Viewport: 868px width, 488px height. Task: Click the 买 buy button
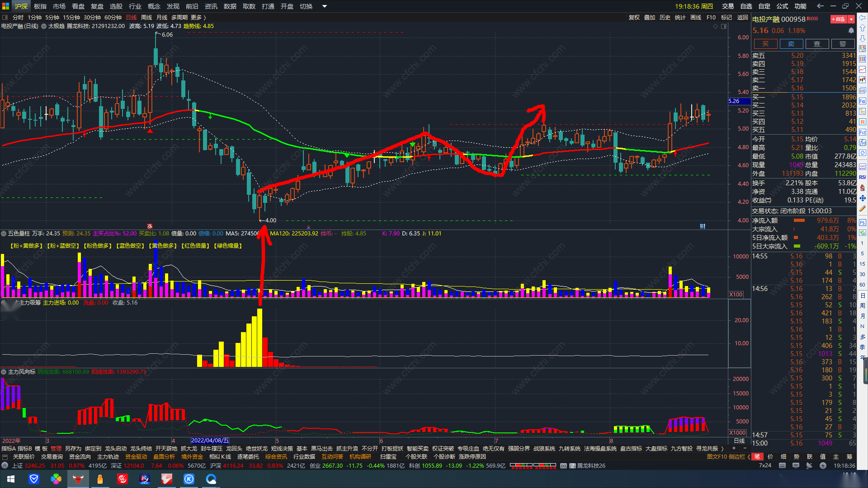point(765,44)
